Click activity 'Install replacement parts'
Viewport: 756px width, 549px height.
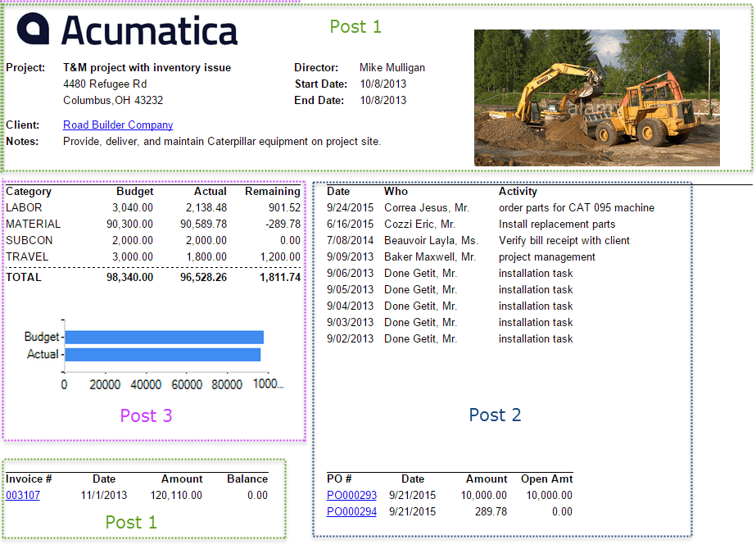[557, 224]
